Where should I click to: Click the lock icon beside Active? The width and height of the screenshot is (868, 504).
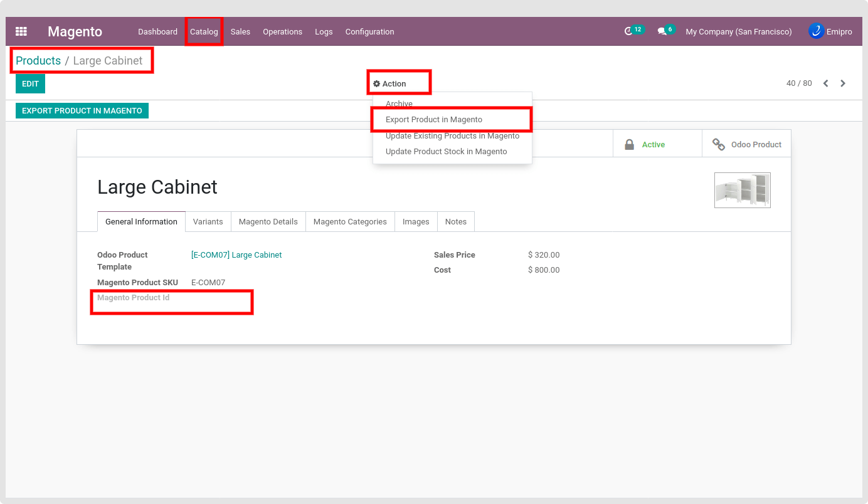pyautogui.click(x=629, y=144)
